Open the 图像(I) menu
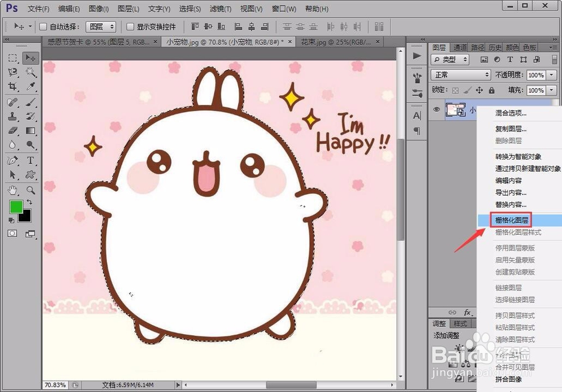Image resolution: width=562 pixels, height=392 pixels. point(98,9)
